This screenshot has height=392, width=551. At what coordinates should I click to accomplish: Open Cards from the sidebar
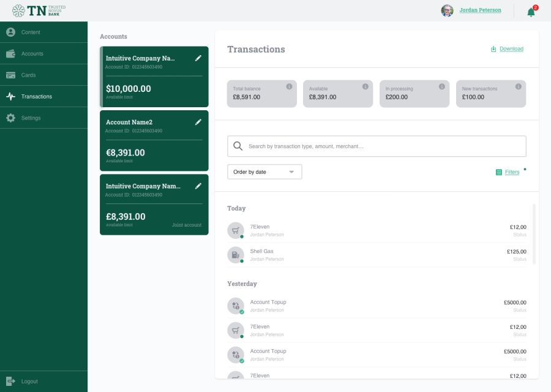coord(28,75)
